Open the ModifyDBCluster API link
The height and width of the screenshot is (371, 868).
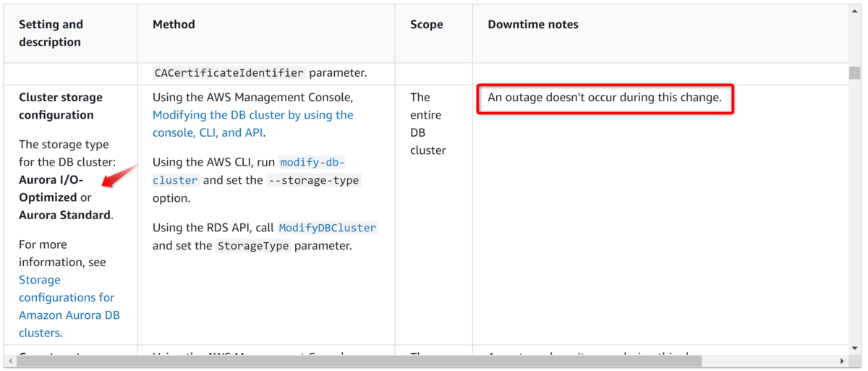tap(327, 228)
